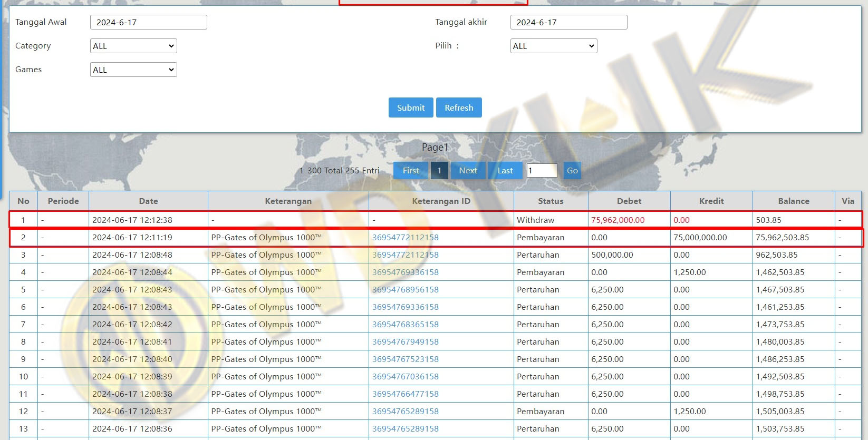Open Keterangan ID link 36954769336158 in row 4
This screenshot has height=440, width=868.
tap(405, 272)
